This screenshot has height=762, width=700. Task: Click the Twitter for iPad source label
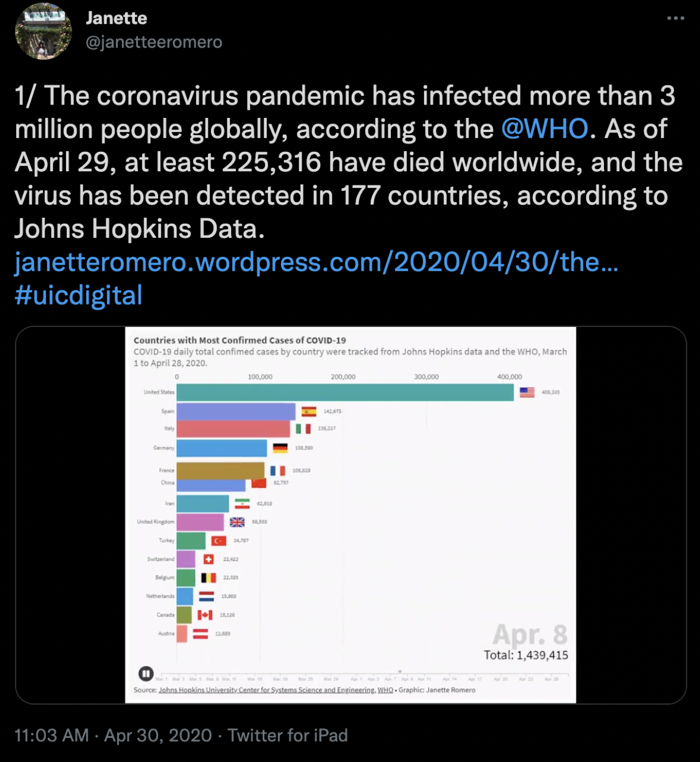[x=287, y=736]
